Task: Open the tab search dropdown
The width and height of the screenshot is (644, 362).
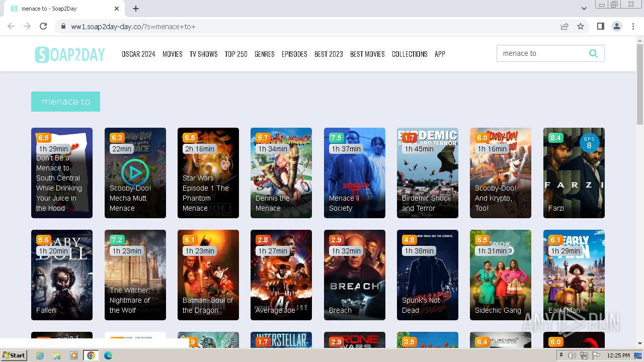Action: pyautogui.click(x=584, y=9)
